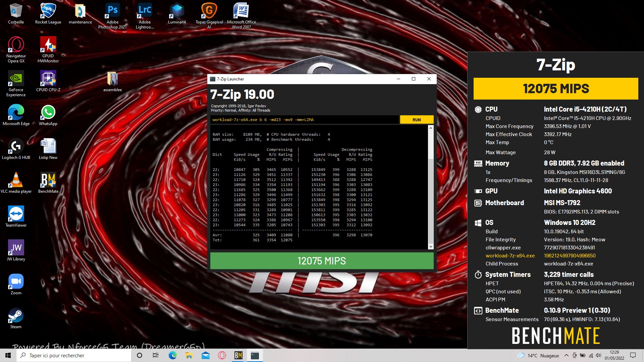Open Edge from the taskbar
Screen dimensions: 644x362
172,355
